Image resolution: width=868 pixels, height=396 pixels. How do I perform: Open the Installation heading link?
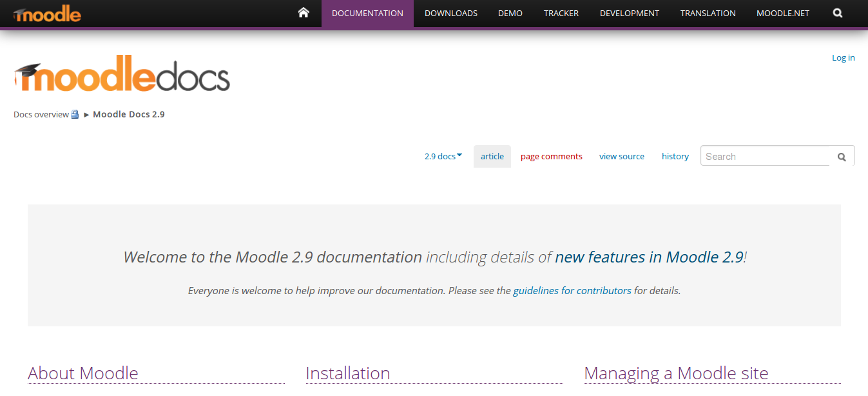(348, 373)
